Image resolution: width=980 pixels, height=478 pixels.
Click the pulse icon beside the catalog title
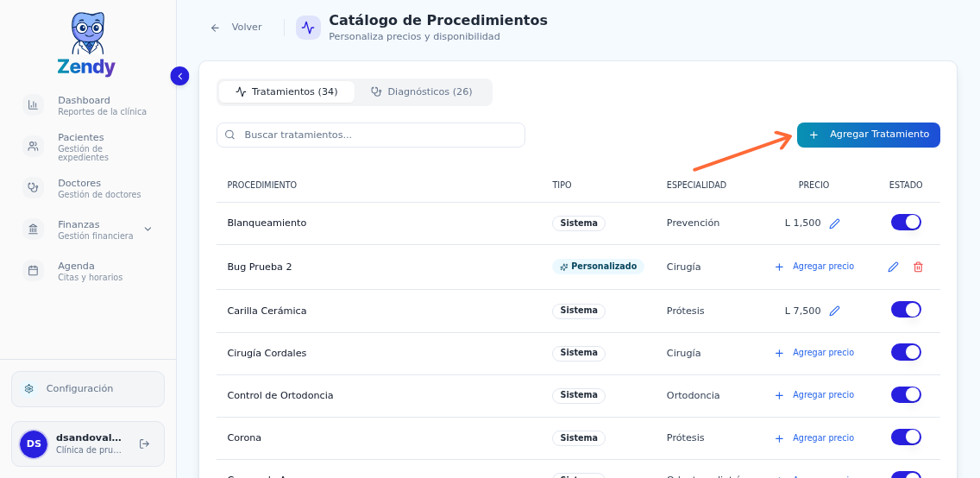[308, 28]
